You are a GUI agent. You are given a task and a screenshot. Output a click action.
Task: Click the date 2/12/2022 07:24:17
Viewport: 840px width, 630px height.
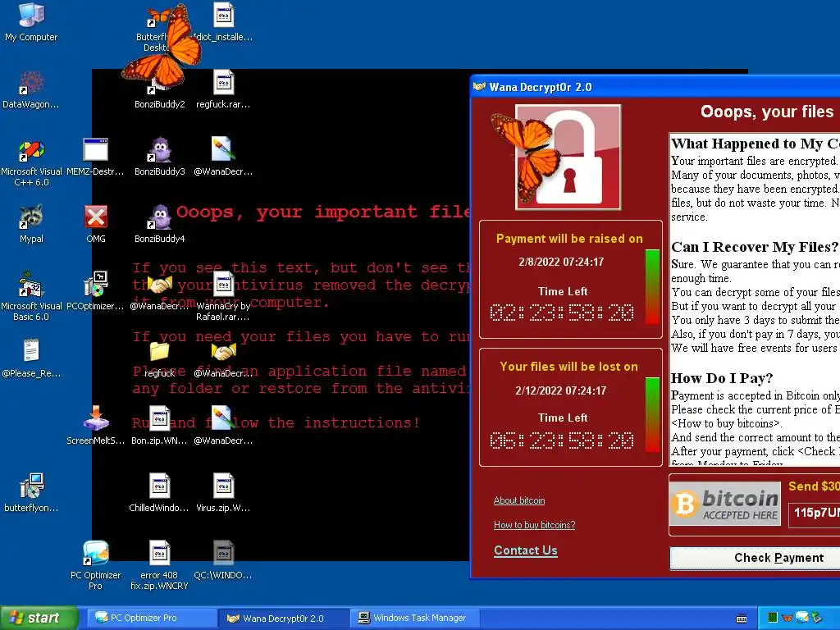(x=560, y=390)
